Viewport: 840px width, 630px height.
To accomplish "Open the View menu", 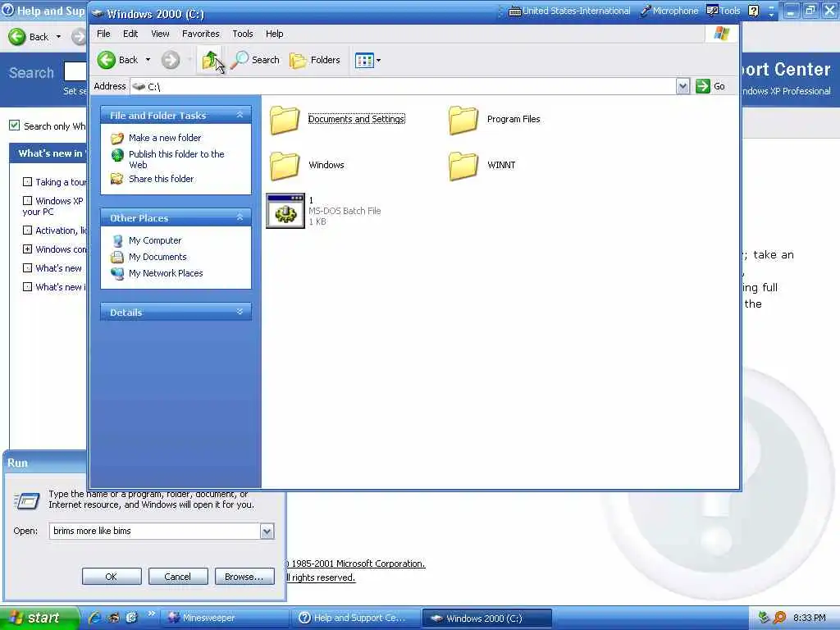I will 160,34.
